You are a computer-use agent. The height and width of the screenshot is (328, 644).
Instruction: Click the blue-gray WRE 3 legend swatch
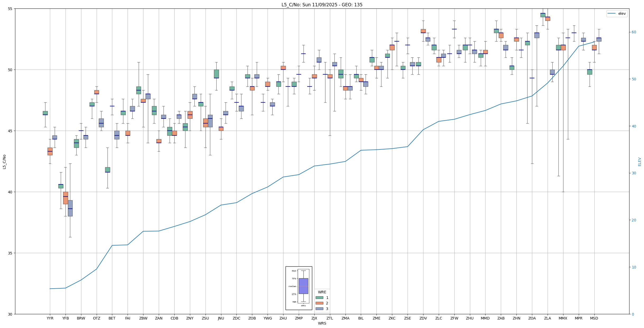tap(319, 309)
